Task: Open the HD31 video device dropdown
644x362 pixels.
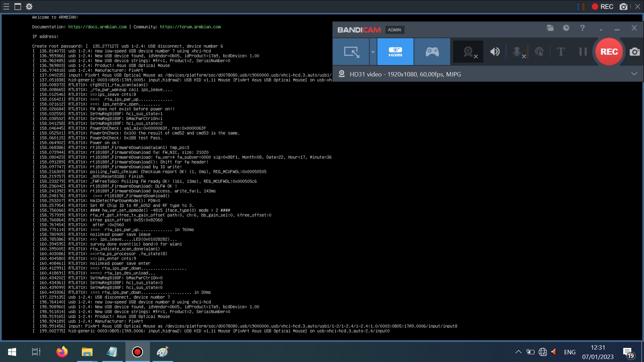Action: 634,74
